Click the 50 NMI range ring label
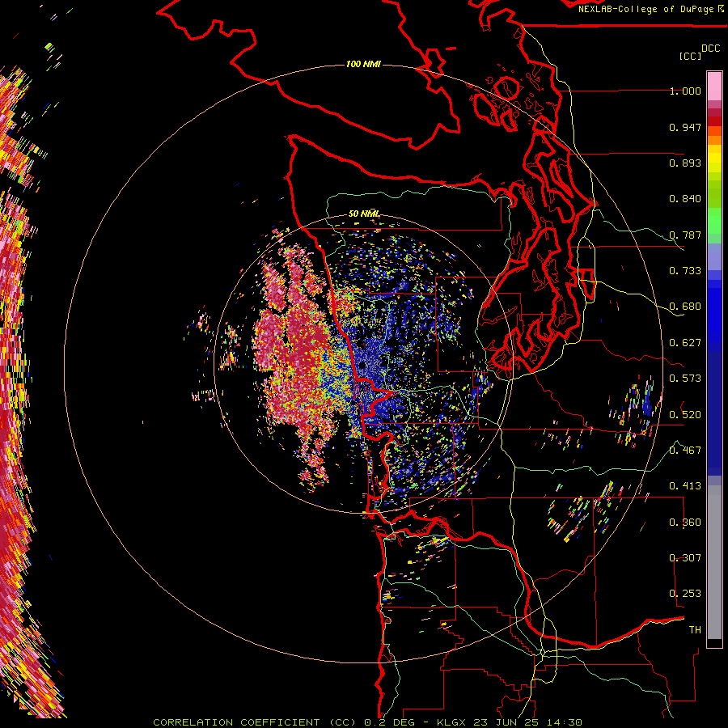Image resolution: width=728 pixels, height=728 pixels. pyautogui.click(x=364, y=214)
